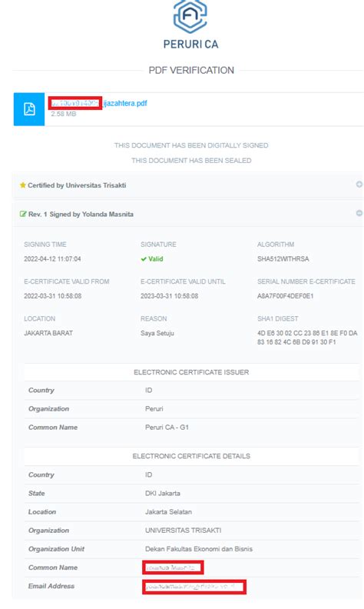The width and height of the screenshot is (364, 609).
Task: Click the blue PDF file icon
Action: pyautogui.click(x=29, y=109)
